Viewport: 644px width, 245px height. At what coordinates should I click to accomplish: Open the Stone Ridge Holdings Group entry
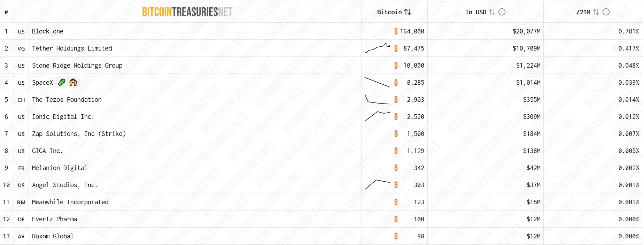tap(77, 65)
